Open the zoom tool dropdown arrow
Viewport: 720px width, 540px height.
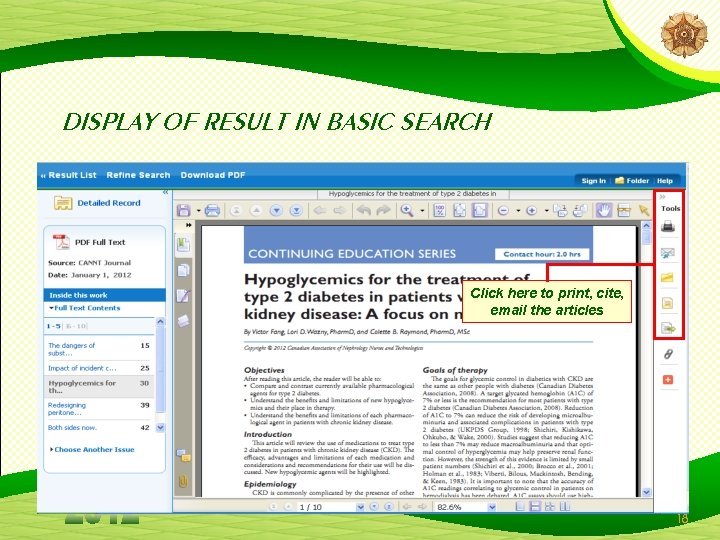(422, 211)
